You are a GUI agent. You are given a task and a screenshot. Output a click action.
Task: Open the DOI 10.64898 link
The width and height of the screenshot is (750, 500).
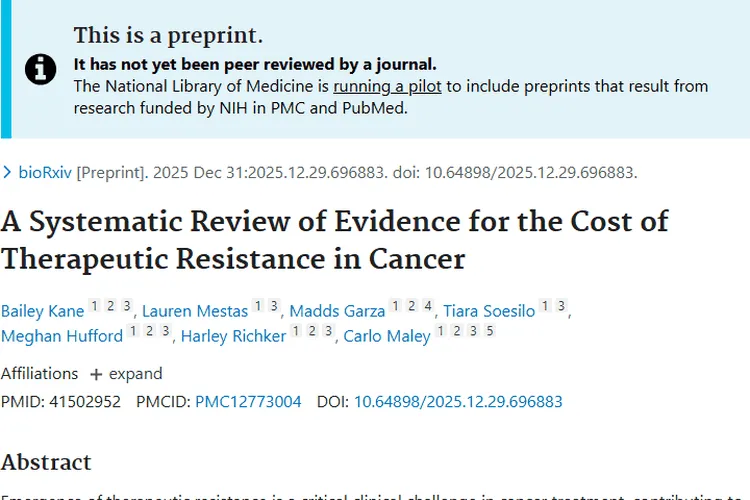(458, 402)
